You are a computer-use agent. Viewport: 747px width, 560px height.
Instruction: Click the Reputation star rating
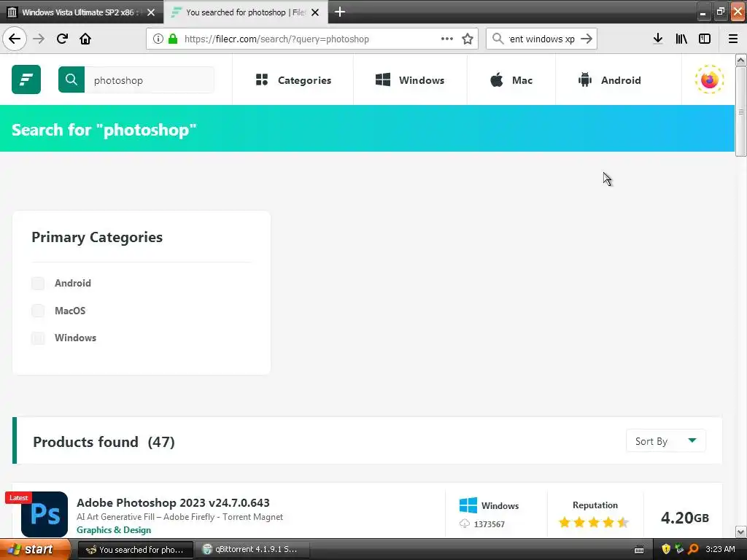pos(594,522)
